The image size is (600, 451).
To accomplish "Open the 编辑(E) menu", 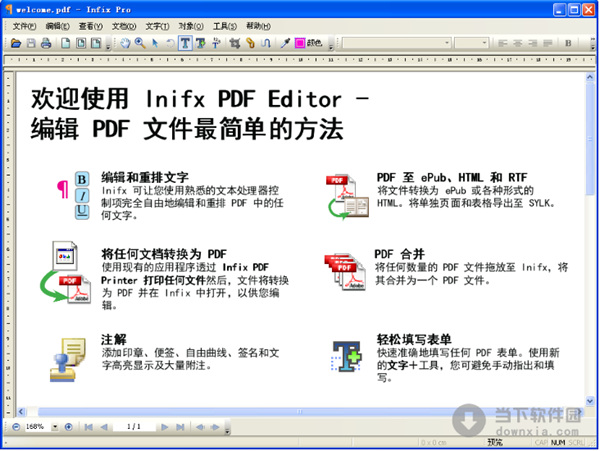I will 57,26.
